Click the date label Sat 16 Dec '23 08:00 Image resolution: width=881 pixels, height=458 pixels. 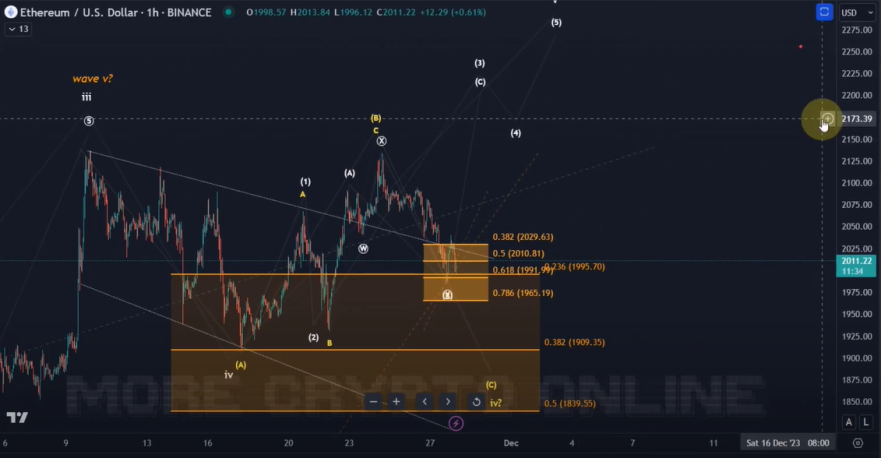point(788,443)
